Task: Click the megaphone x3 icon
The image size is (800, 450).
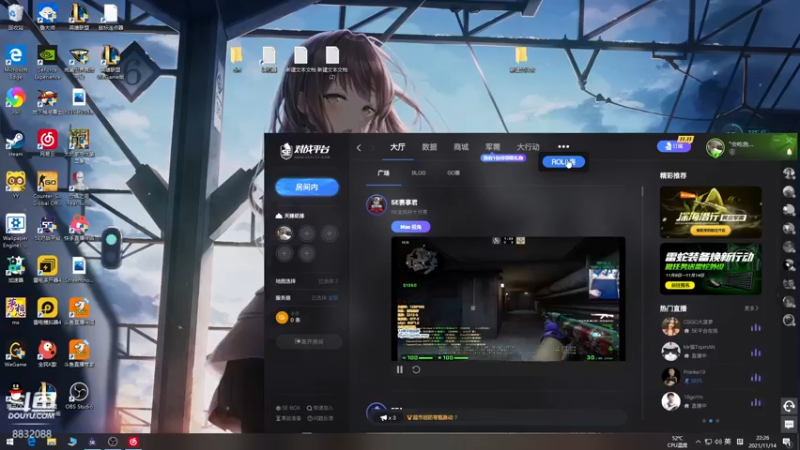Action: point(387,417)
